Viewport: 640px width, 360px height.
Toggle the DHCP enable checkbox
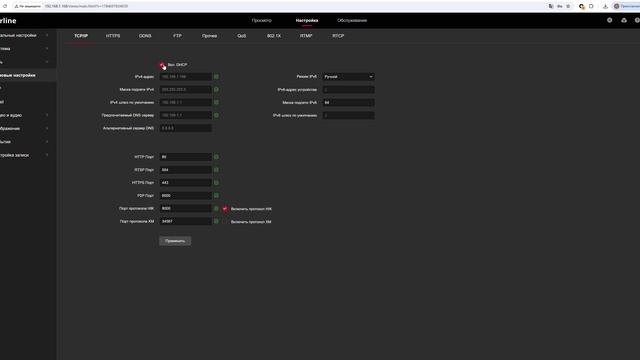162,64
